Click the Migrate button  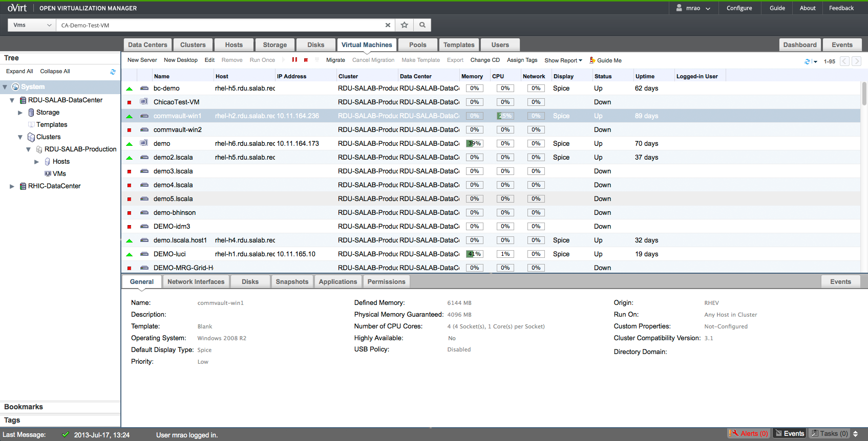335,60
